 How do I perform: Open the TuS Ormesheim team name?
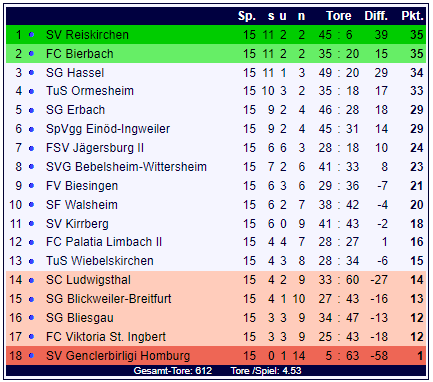click(90, 91)
